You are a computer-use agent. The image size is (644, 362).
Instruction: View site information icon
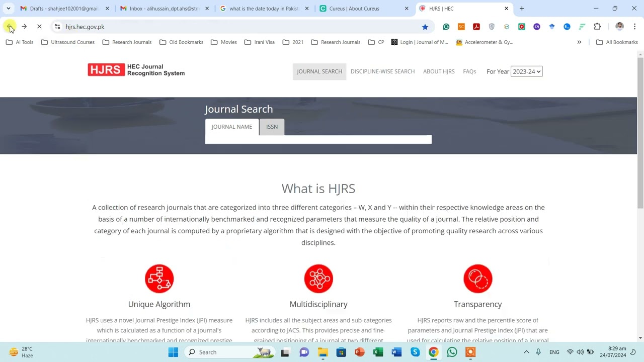(x=57, y=27)
